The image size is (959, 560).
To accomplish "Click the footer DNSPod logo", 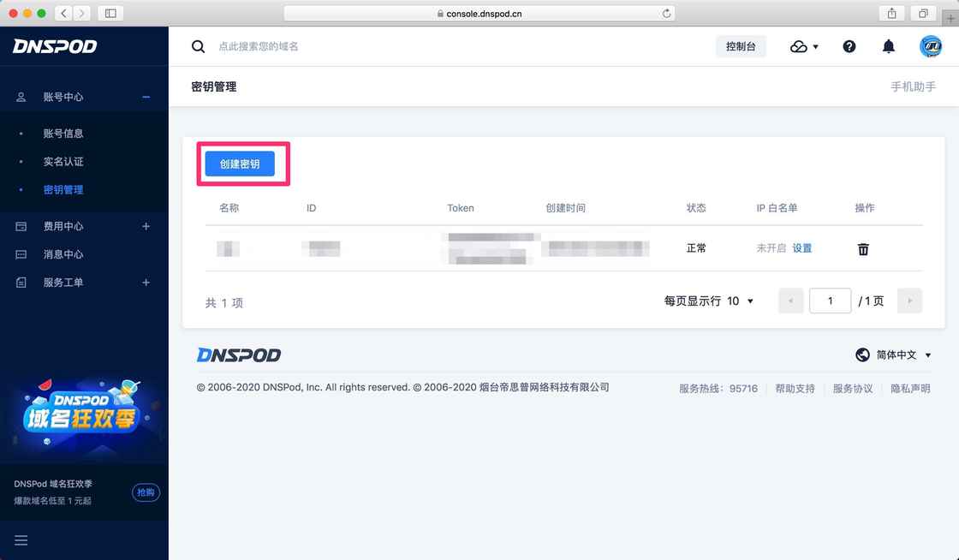I will (239, 355).
